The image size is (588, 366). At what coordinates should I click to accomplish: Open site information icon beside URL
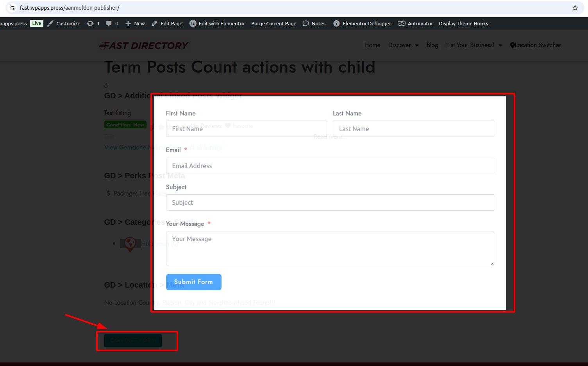[x=12, y=8]
